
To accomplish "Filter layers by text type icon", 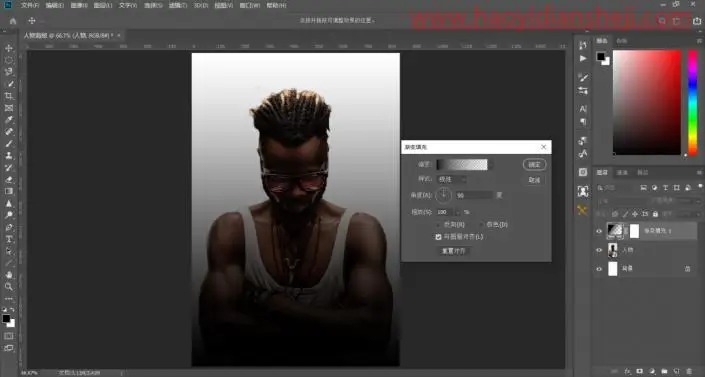I will pos(665,188).
